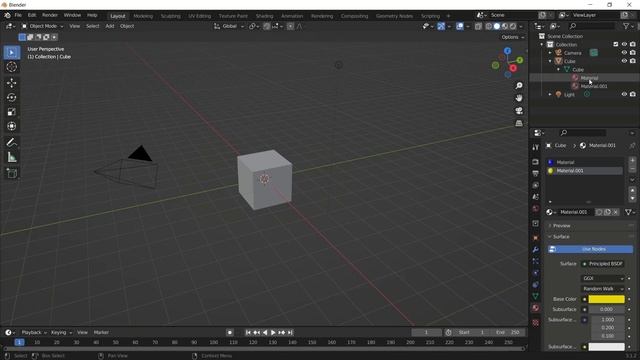Image resolution: width=640 pixels, height=360 pixels.
Task: Open the timeline Marker menu
Action: tap(101, 333)
